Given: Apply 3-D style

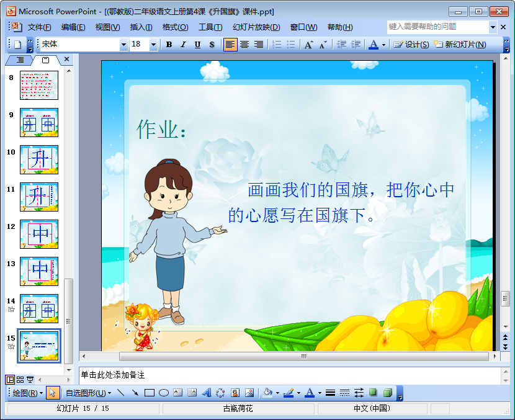Looking at the screenshot, I should [388, 393].
